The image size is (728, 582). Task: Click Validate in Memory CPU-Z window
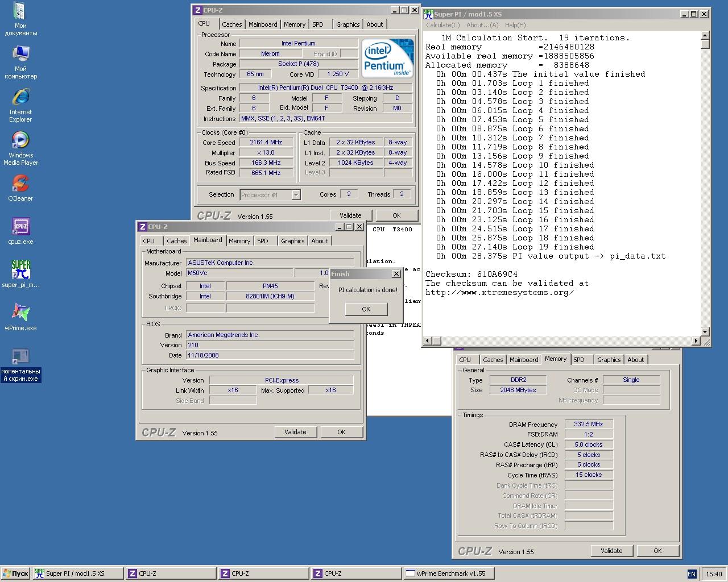tap(611, 551)
